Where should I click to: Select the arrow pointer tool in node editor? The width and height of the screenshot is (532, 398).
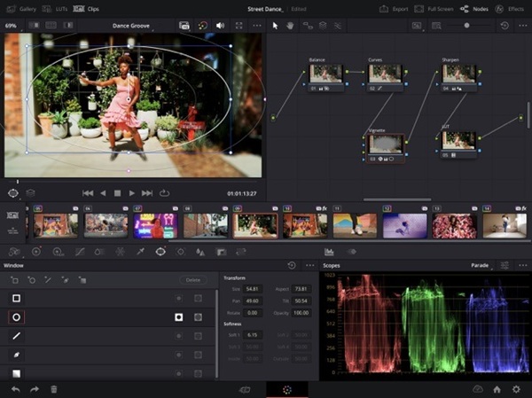pyautogui.click(x=275, y=26)
